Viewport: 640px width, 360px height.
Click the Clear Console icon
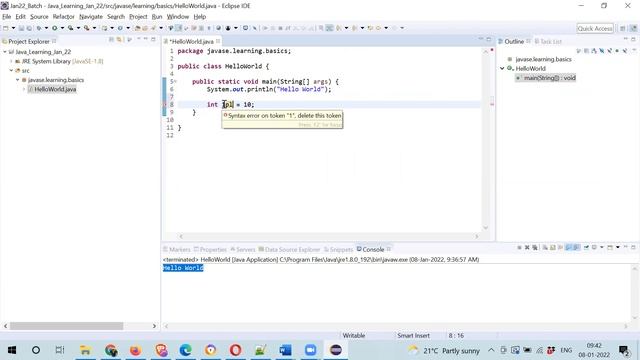(x=545, y=247)
